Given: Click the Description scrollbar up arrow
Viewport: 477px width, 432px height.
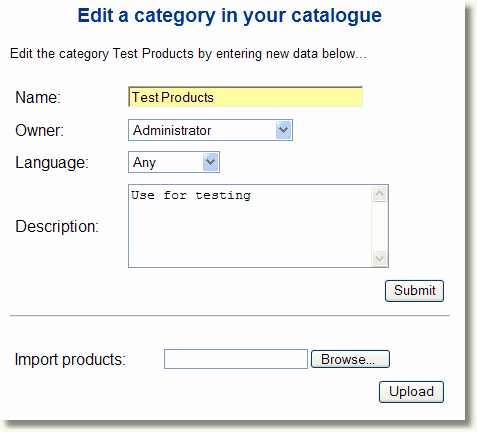Looking at the screenshot, I should click(380, 194).
